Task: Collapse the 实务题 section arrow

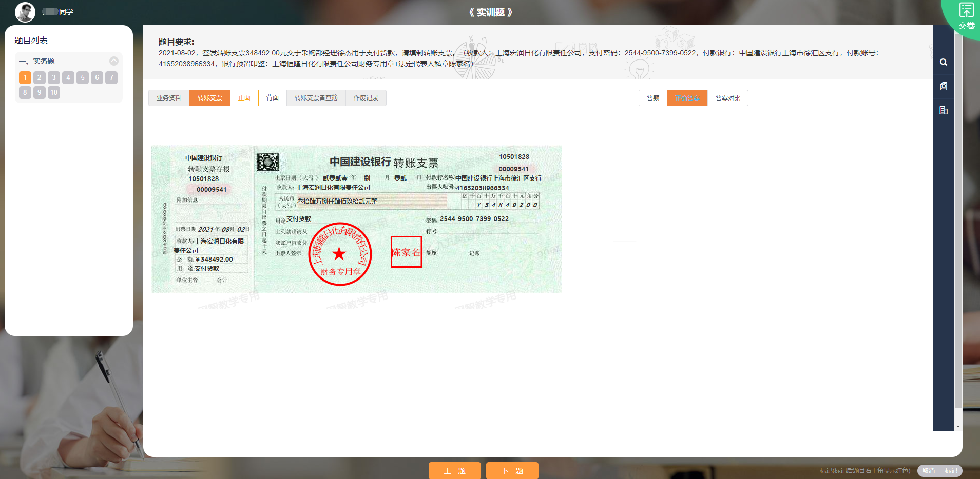Action: tap(114, 61)
